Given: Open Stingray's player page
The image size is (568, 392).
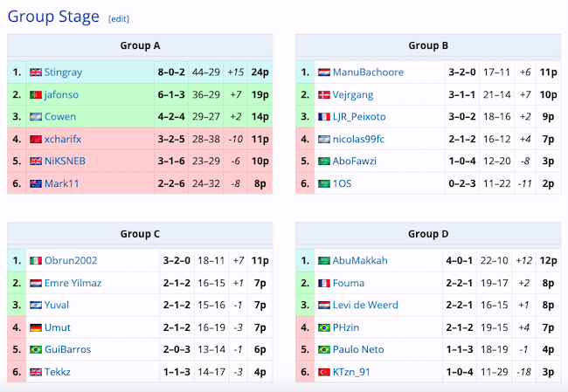Looking at the screenshot, I should click(x=63, y=72).
